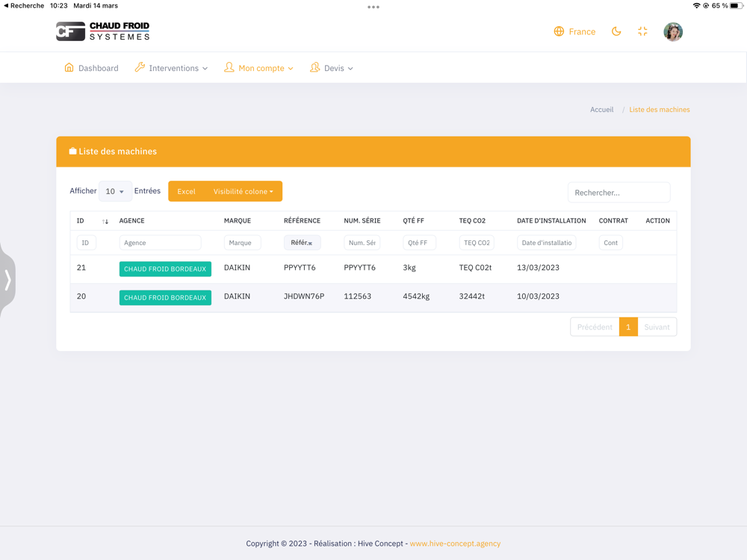The image size is (747, 560).
Task: Click the Qté FF filter field
Action: (x=419, y=243)
